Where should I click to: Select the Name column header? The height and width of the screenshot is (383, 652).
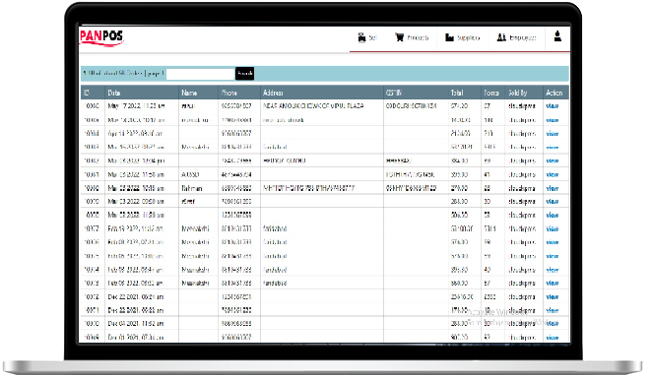click(x=189, y=93)
